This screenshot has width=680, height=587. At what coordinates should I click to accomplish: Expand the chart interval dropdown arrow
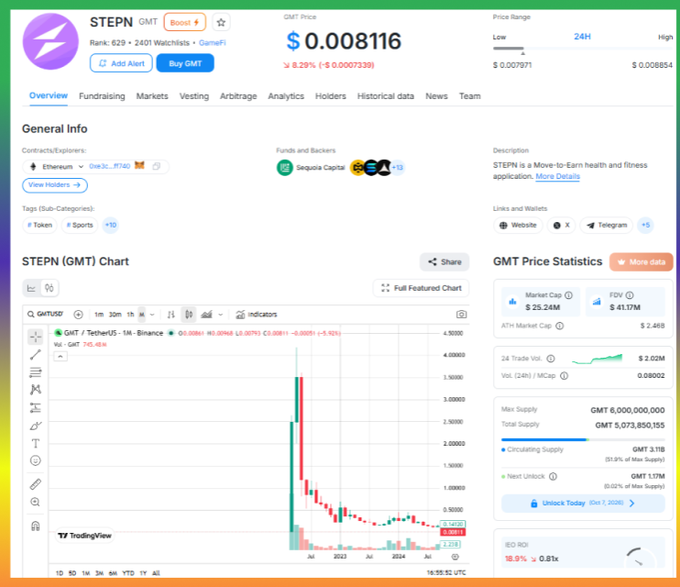(x=152, y=315)
